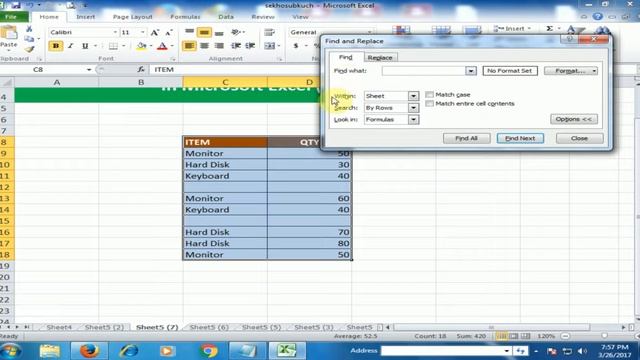Click the Paste clipboard icon
The image size is (640, 360).
point(9,33)
